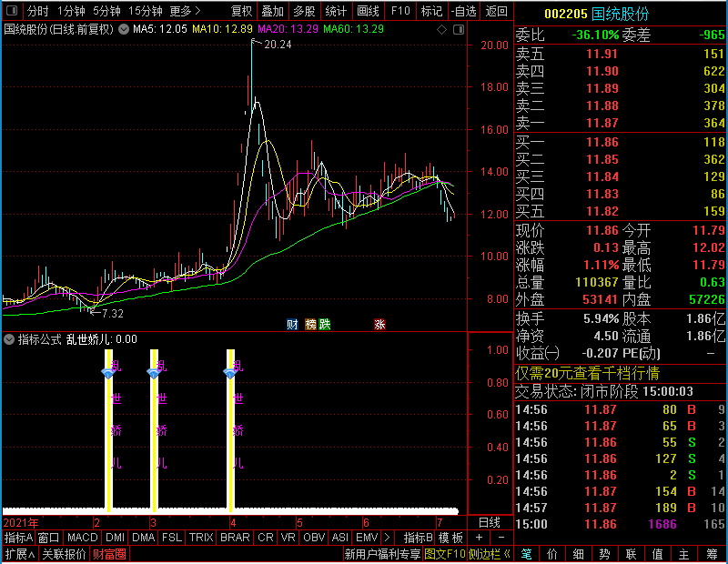Switch to the 主 tab

pyautogui.click(x=684, y=554)
